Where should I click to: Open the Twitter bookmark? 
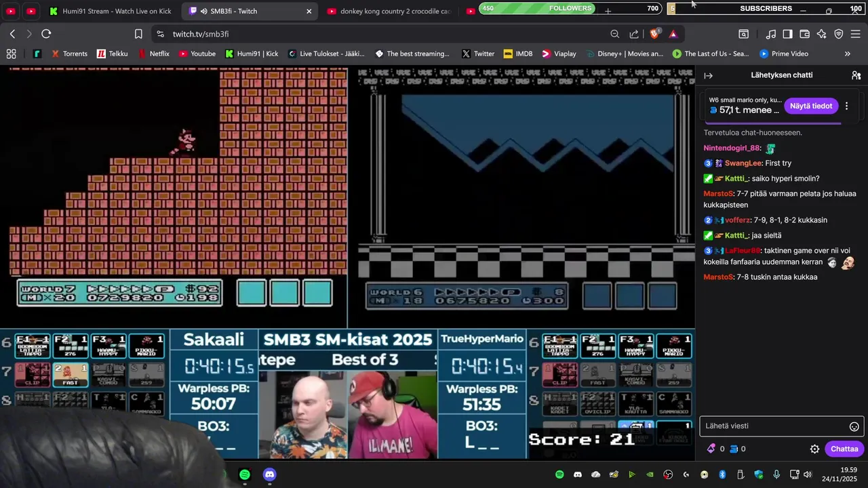pyautogui.click(x=477, y=54)
